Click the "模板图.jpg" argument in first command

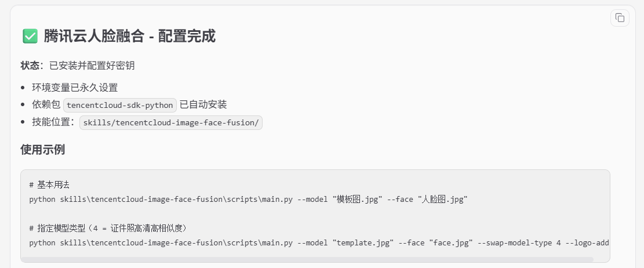click(357, 200)
